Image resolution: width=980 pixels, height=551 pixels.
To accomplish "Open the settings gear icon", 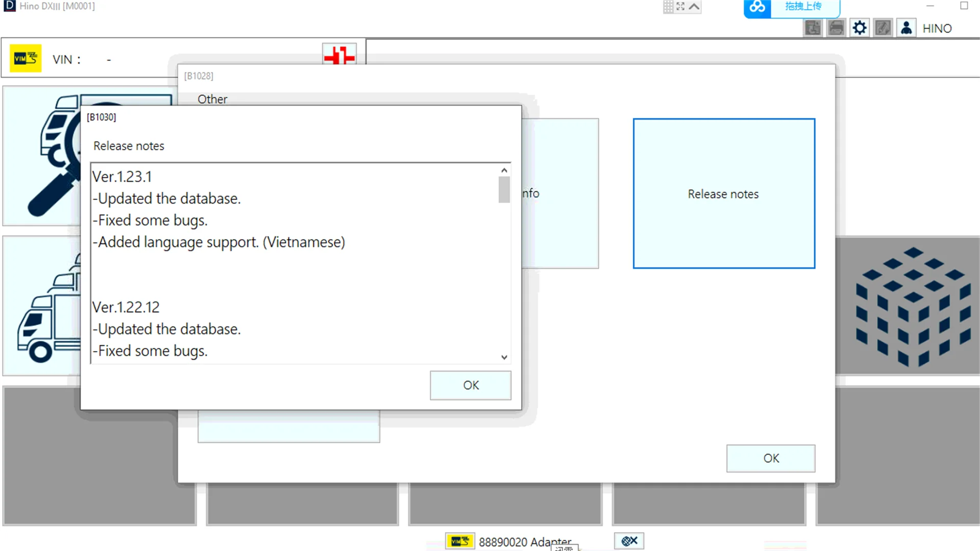I will coord(860,28).
